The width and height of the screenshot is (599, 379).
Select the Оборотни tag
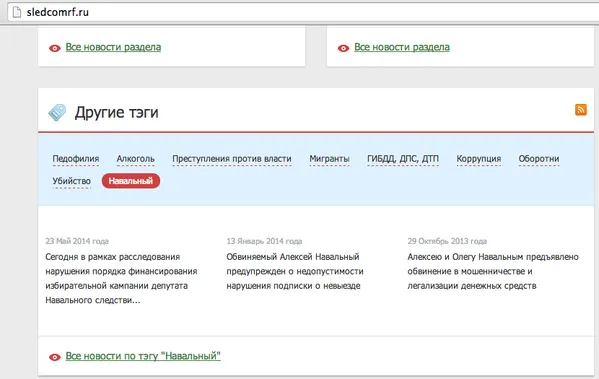539,159
